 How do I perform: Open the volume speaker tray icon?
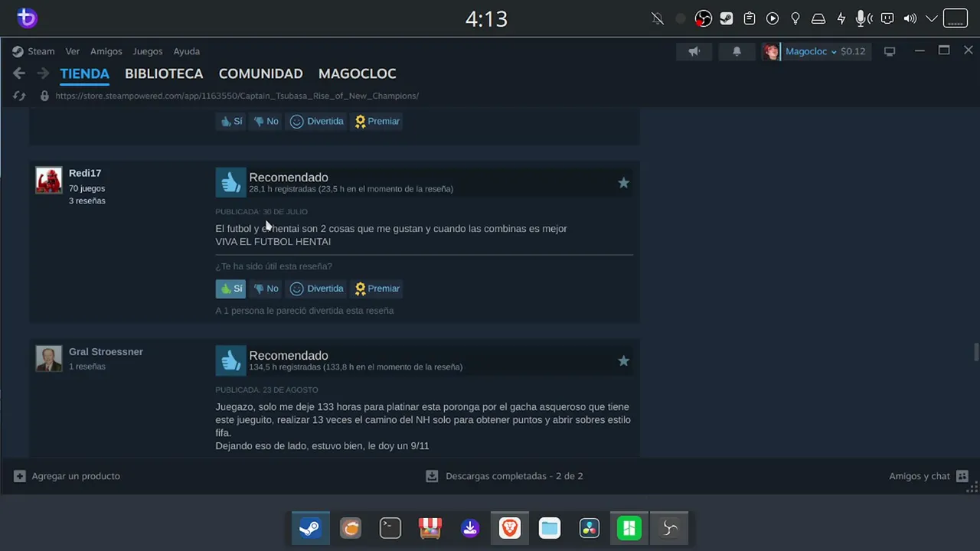(910, 18)
